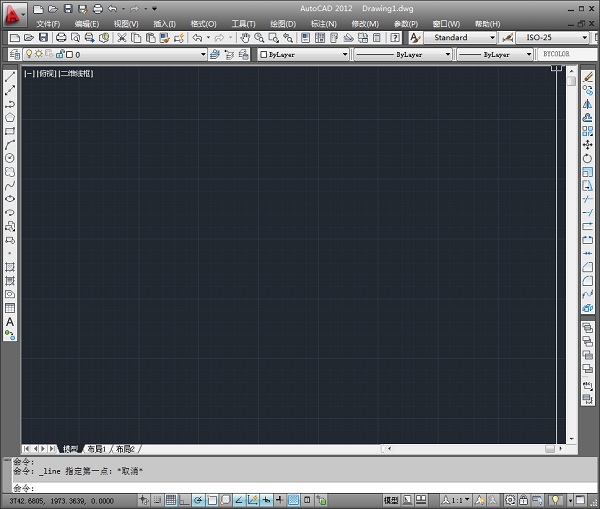Click the [-] viewport control label

point(29,73)
